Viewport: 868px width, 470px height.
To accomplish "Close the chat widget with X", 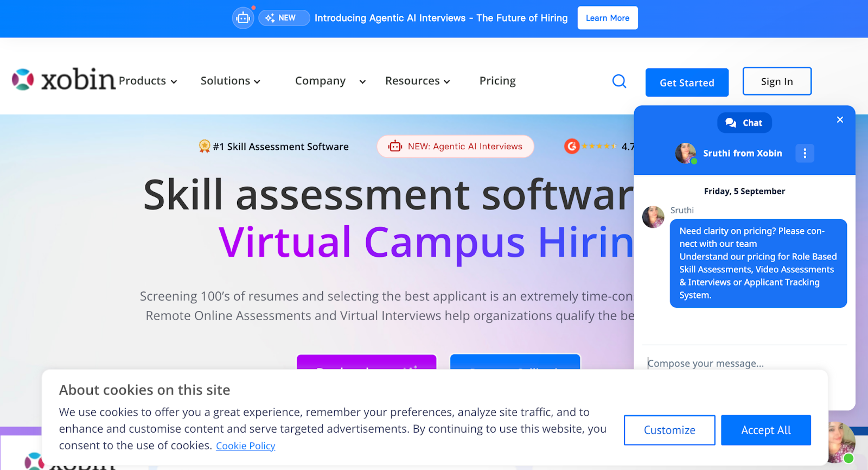I will point(840,119).
